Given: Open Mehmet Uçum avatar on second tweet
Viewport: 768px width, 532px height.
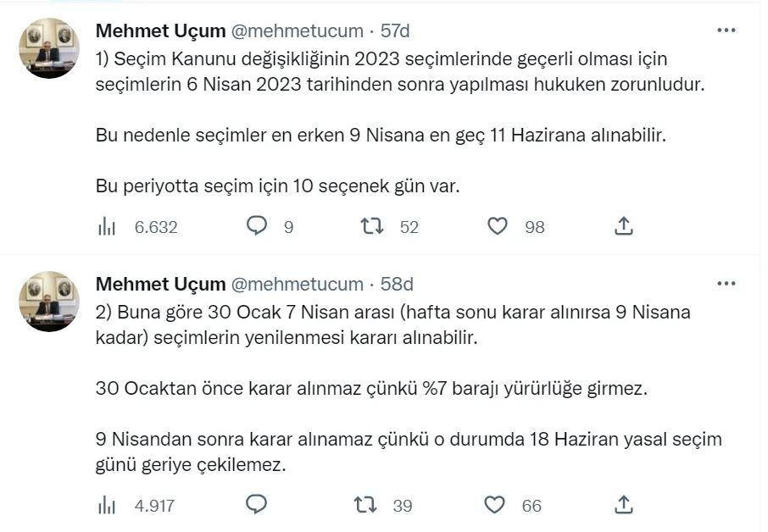Looking at the screenshot, I should point(49,302).
